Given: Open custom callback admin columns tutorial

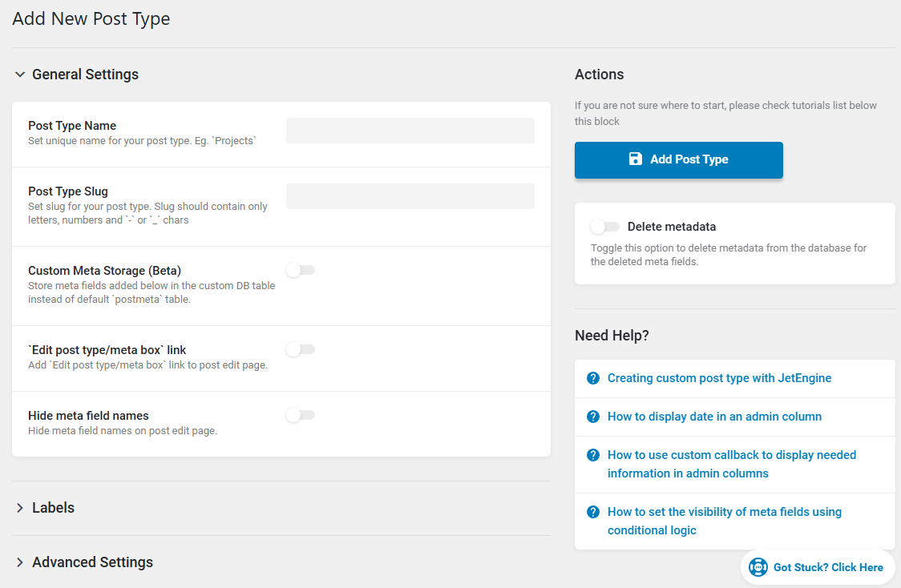Looking at the screenshot, I should [x=732, y=464].
